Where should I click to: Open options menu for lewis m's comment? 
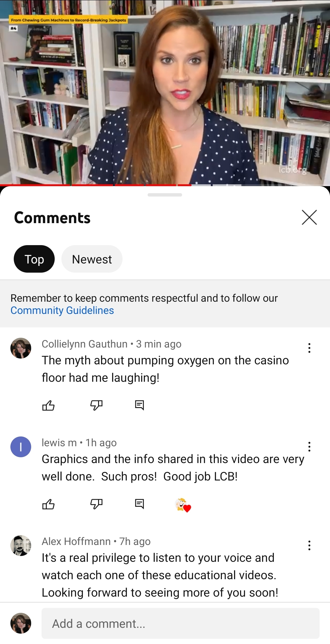click(x=309, y=447)
